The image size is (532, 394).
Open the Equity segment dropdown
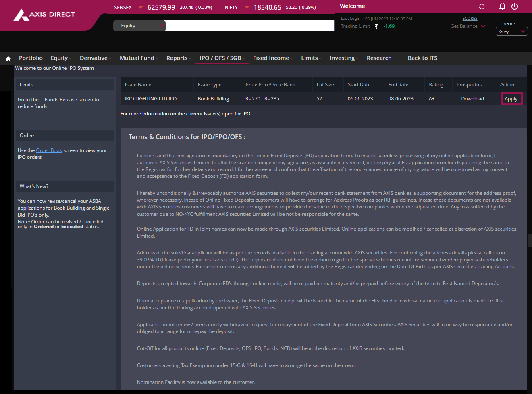pos(139,26)
